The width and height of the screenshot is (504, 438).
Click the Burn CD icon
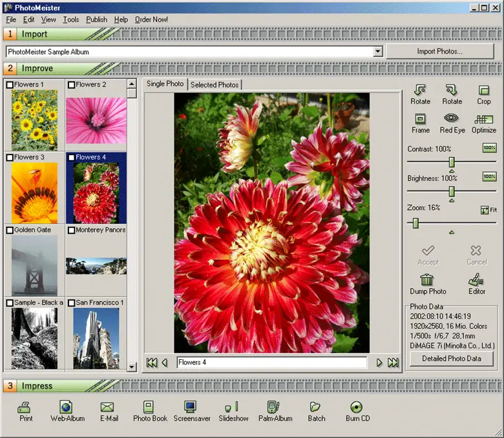point(356,407)
